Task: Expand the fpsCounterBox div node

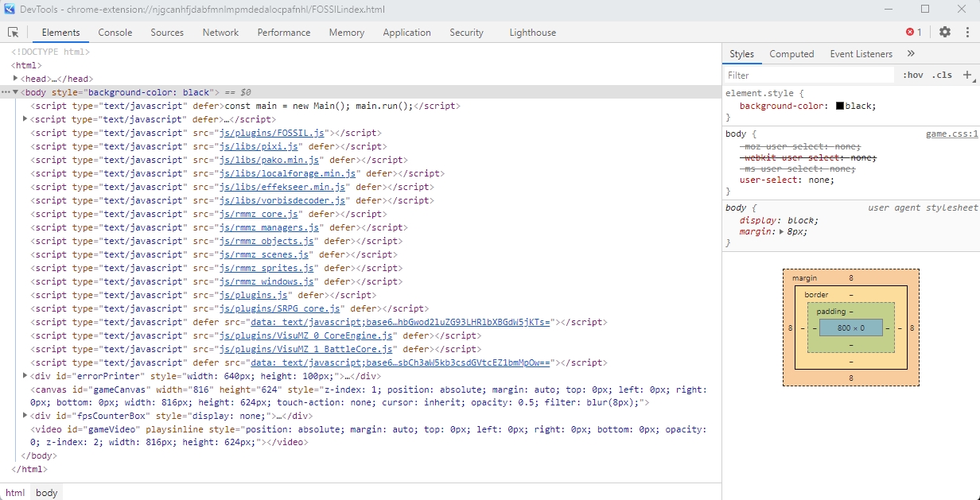Action: pos(25,415)
